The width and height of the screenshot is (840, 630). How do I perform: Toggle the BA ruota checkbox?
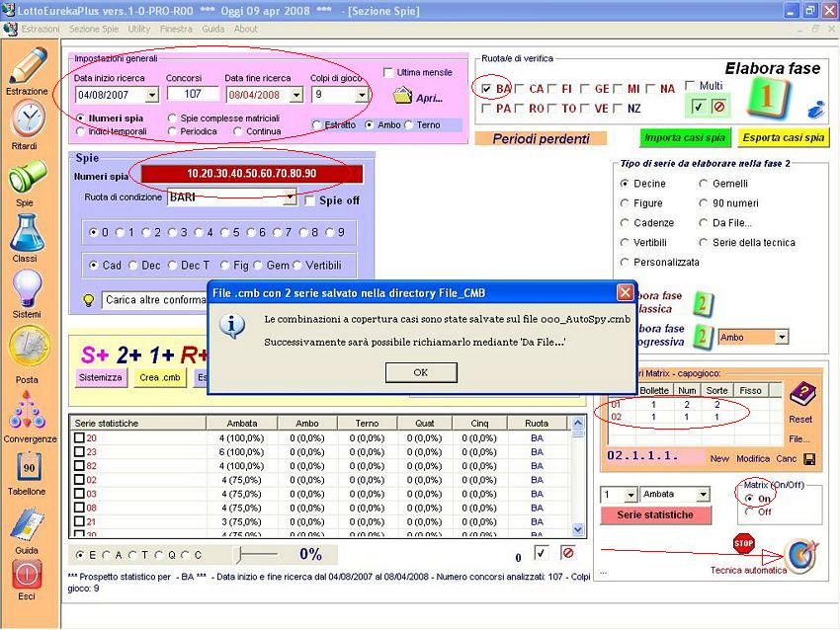coord(486,89)
